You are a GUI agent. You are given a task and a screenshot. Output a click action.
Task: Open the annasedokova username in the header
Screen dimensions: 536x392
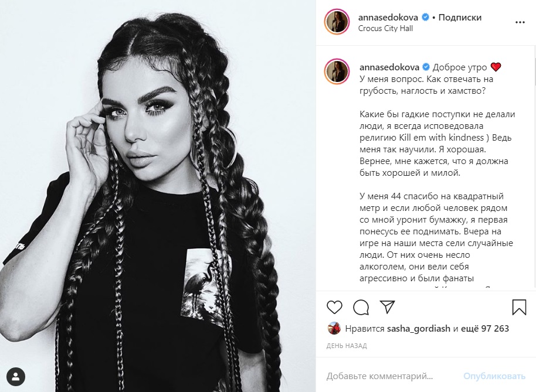coord(388,17)
